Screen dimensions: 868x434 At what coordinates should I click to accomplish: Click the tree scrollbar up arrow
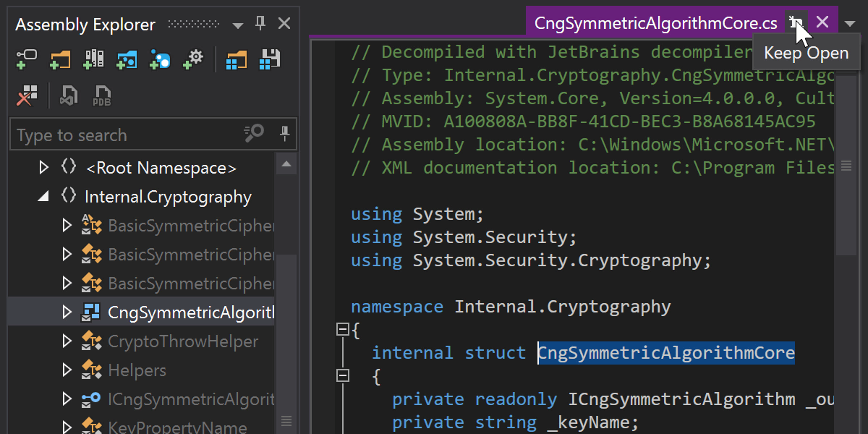click(x=286, y=164)
